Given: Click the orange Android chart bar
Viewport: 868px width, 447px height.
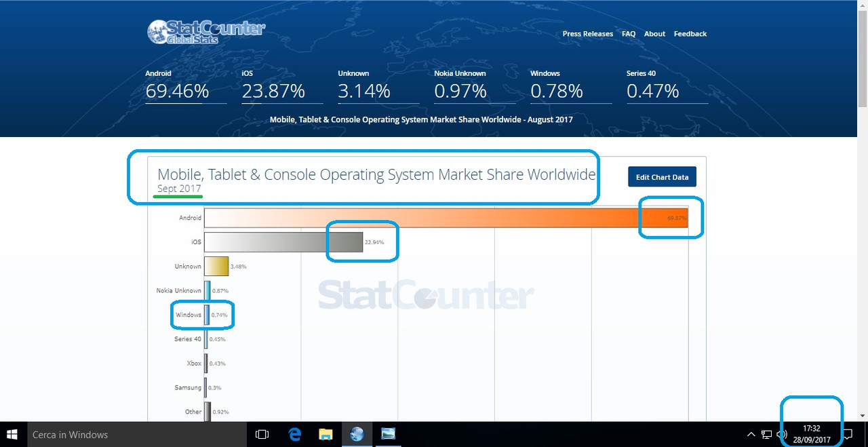Looking at the screenshot, I should point(446,218).
